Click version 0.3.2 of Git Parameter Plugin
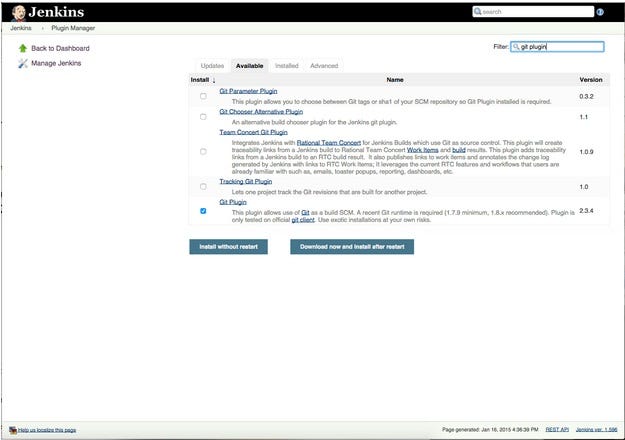The height and width of the screenshot is (440, 625). pyautogui.click(x=586, y=96)
